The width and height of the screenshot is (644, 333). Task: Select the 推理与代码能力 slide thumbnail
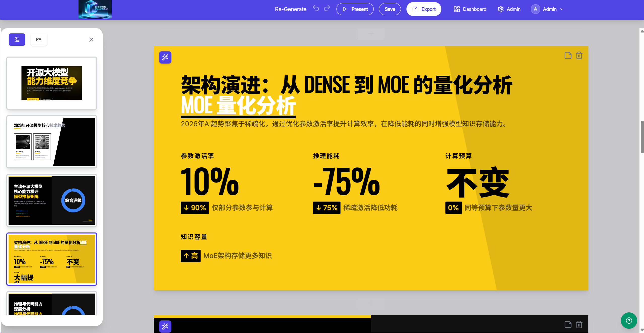coord(52,303)
